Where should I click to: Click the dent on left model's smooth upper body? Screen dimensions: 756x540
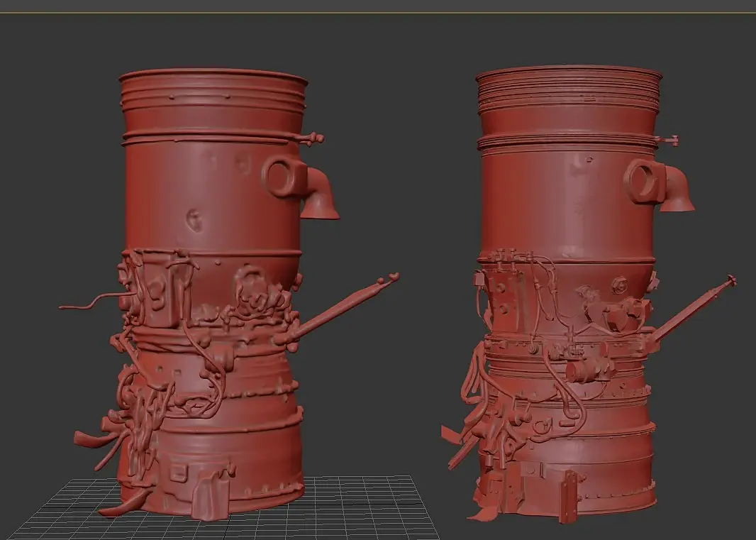[x=195, y=220]
